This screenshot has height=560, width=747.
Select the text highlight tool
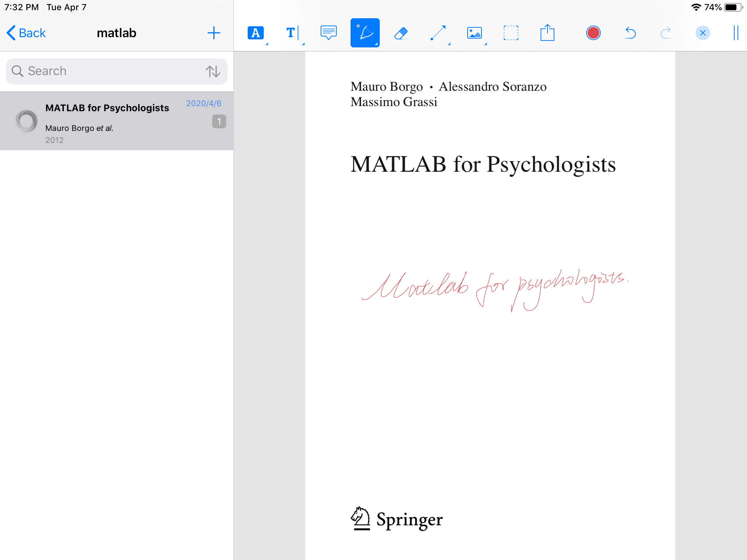point(256,33)
